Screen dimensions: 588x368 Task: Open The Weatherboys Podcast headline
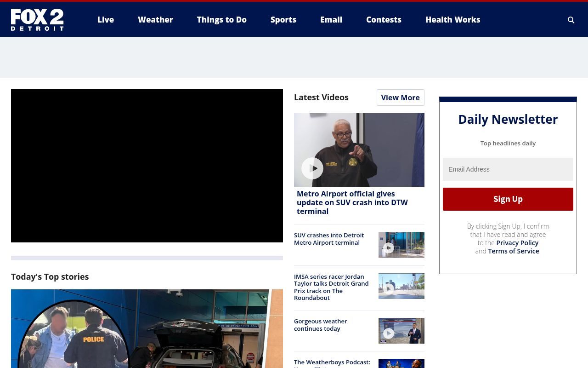click(332, 363)
